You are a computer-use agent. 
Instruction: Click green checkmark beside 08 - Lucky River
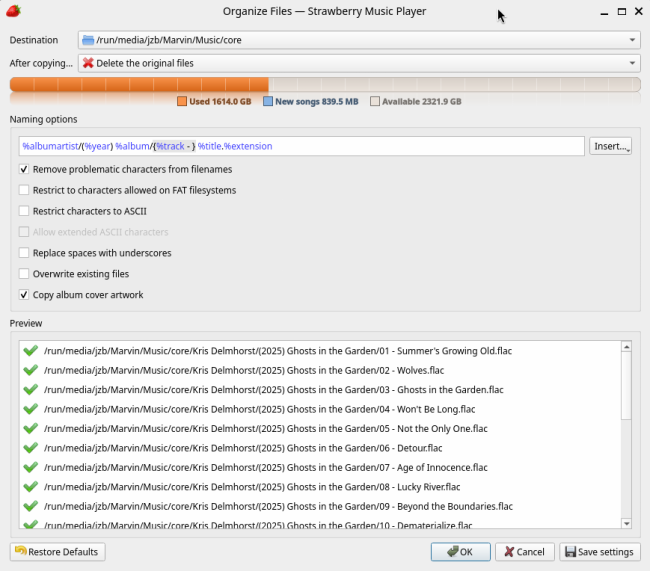click(x=31, y=487)
